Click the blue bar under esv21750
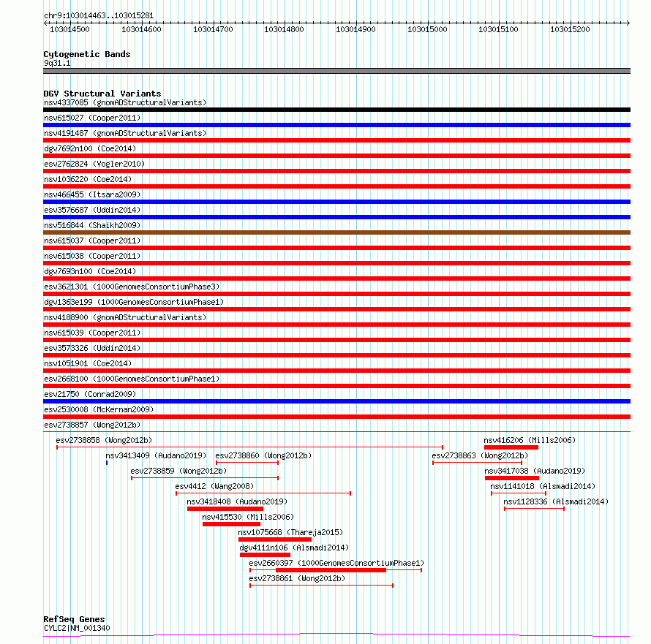 coord(336,401)
